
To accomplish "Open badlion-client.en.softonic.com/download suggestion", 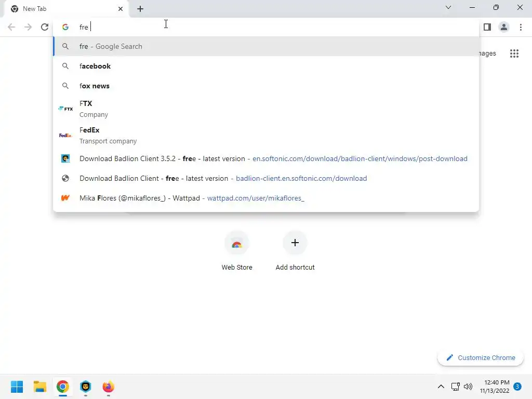I will (266, 178).
